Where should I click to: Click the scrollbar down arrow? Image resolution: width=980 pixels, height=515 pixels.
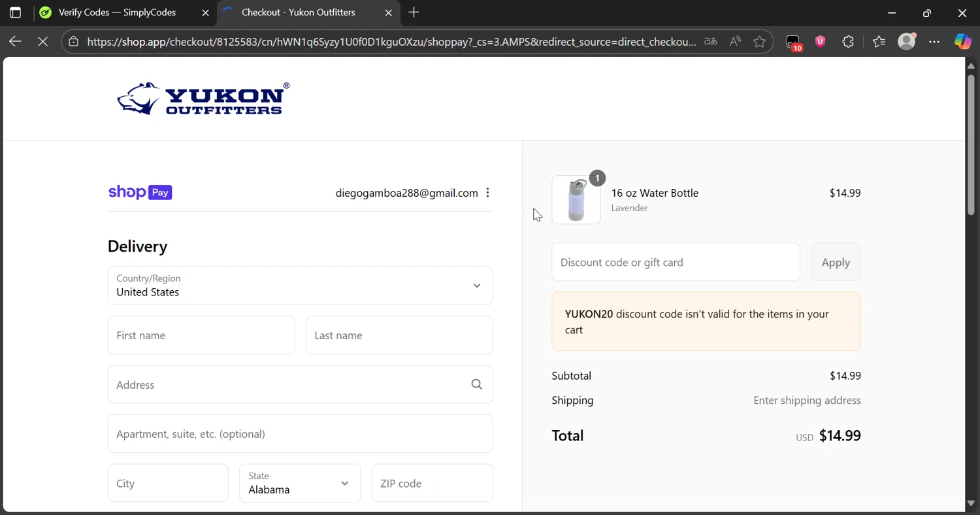[971, 503]
